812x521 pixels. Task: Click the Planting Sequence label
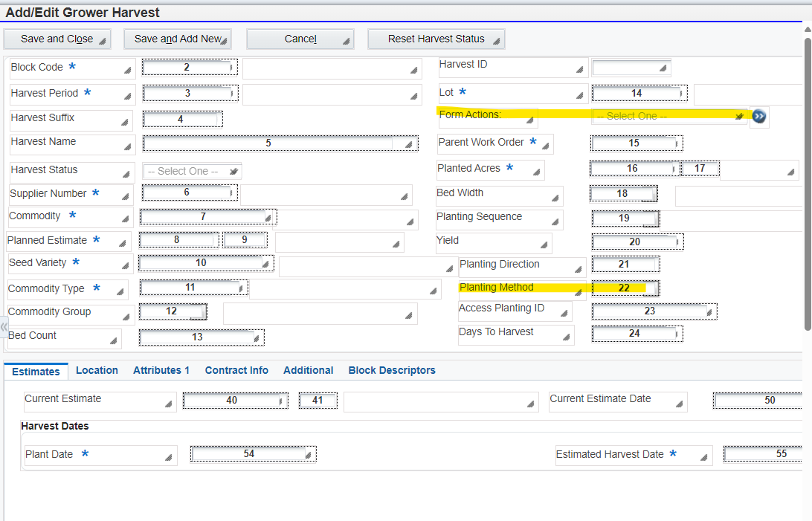479,216
